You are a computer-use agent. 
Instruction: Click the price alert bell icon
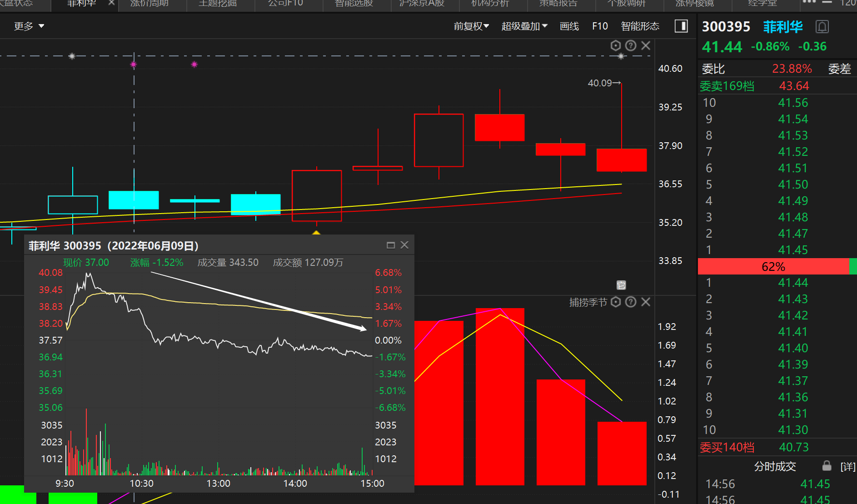pos(822,27)
